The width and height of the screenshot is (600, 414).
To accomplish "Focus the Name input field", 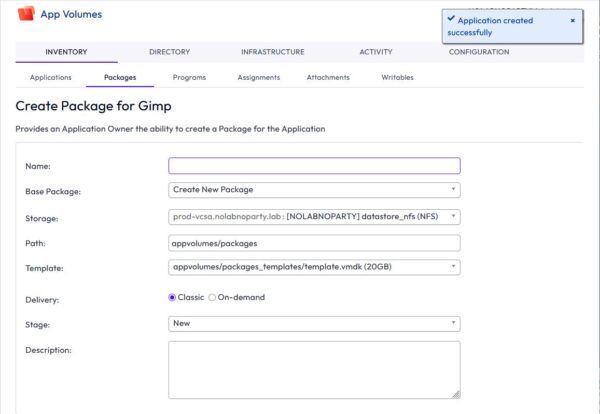I will [x=314, y=166].
